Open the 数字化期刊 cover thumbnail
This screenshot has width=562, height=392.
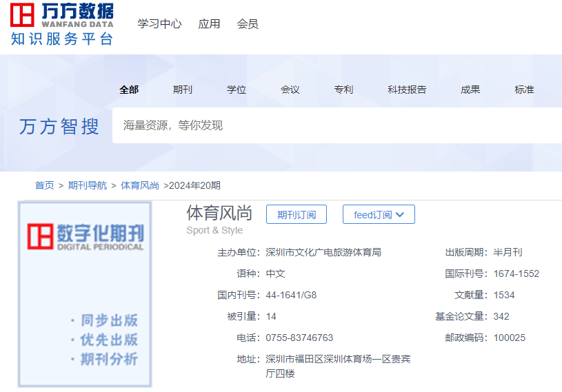[85, 294]
